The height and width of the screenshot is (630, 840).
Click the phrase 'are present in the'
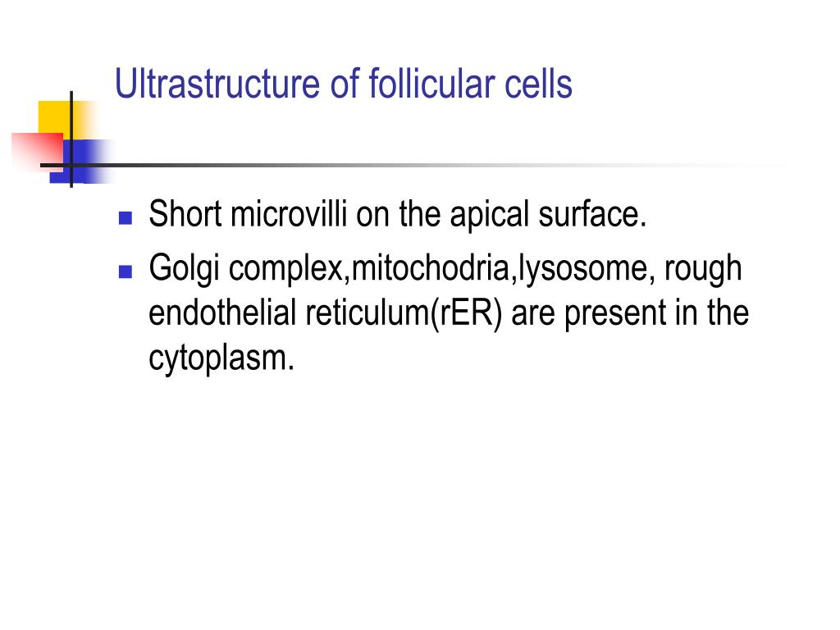tap(630, 313)
